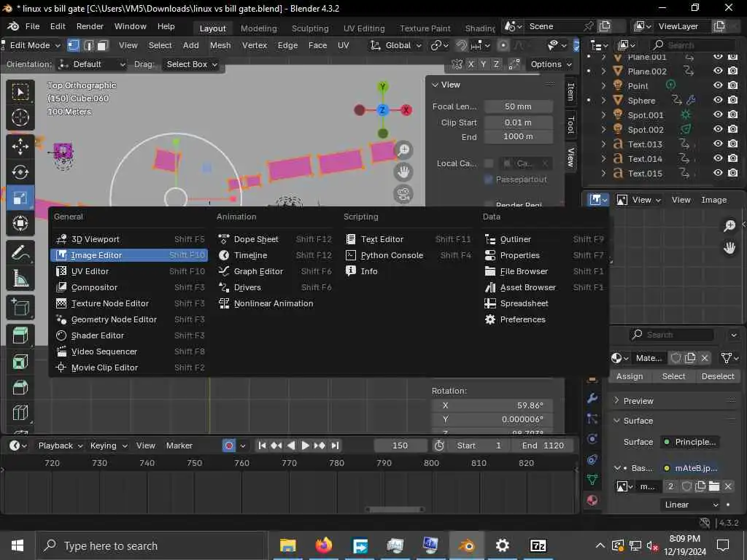Select the Measure tool
Viewport: 747px width, 560px height.
[x=20, y=278]
